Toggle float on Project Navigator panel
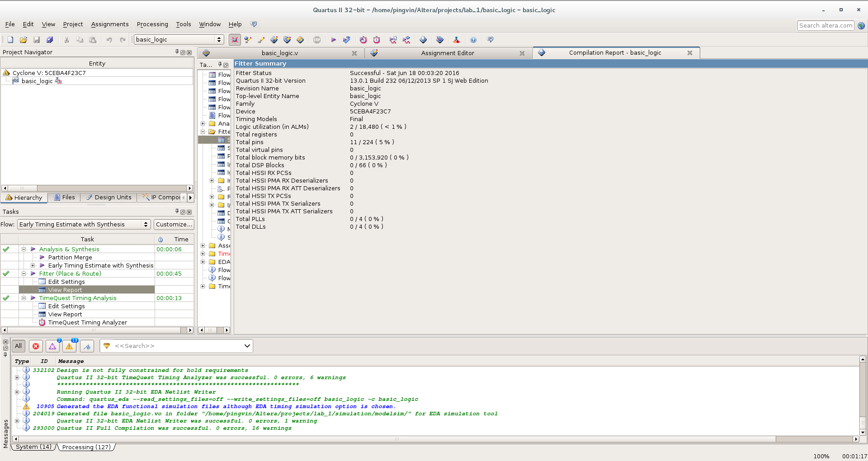The height and width of the screenshot is (461, 868). tap(183, 52)
